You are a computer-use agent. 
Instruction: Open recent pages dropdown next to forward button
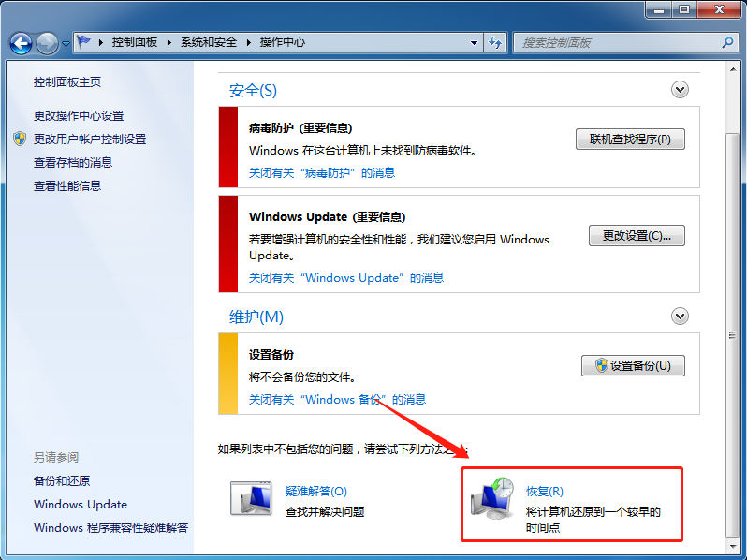click(x=66, y=44)
